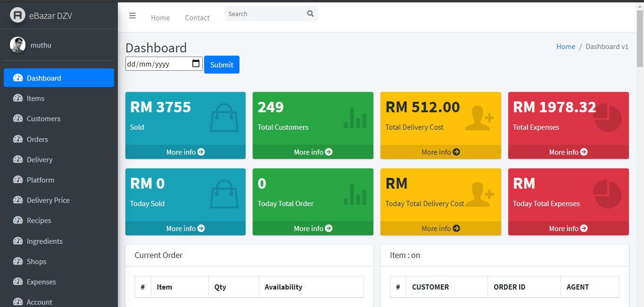Click the Home breadcrumb link
The width and height of the screenshot is (644, 307).
point(566,47)
